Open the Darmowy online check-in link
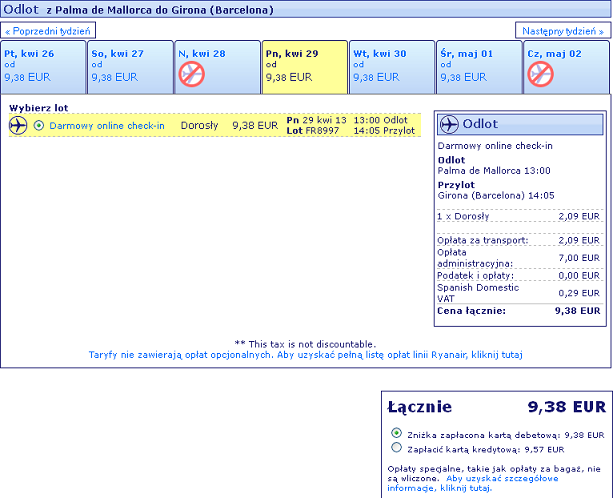 [107, 125]
